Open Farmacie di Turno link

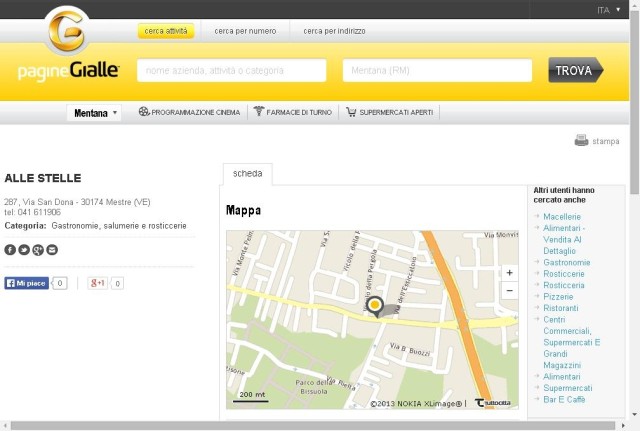click(293, 112)
